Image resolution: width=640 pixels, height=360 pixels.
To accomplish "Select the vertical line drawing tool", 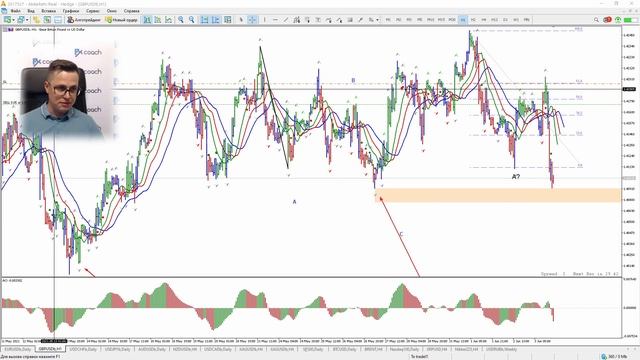I will [264, 20].
